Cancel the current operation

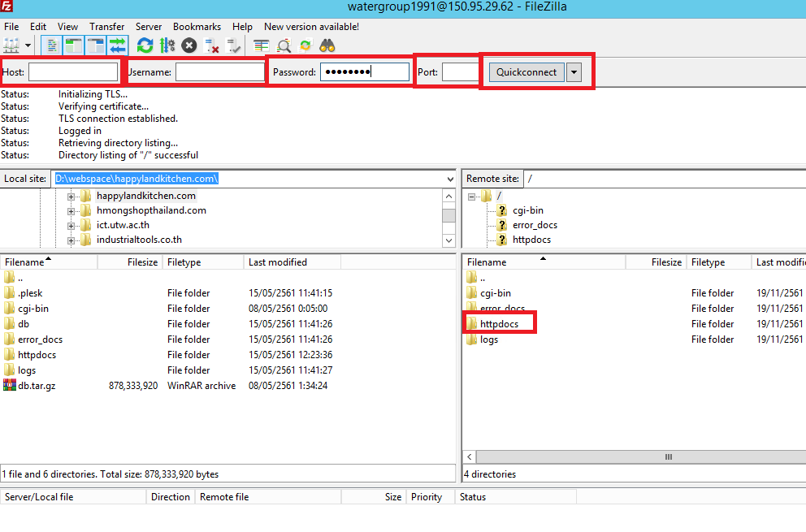[x=189, y=45]
